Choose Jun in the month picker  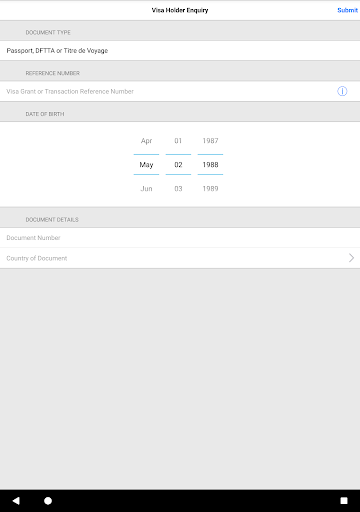pyautogui.click(x=146, y=189)
